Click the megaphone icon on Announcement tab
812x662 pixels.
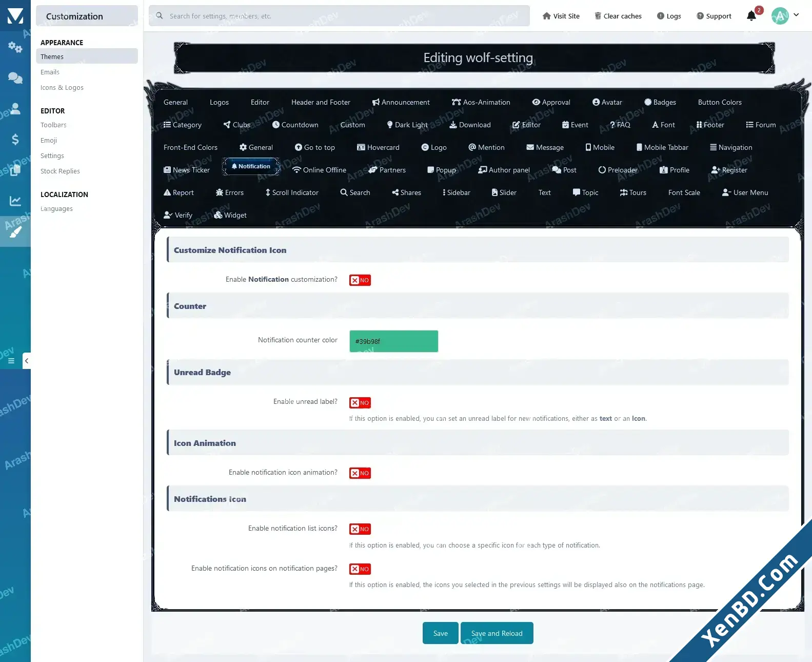point(376,102)
